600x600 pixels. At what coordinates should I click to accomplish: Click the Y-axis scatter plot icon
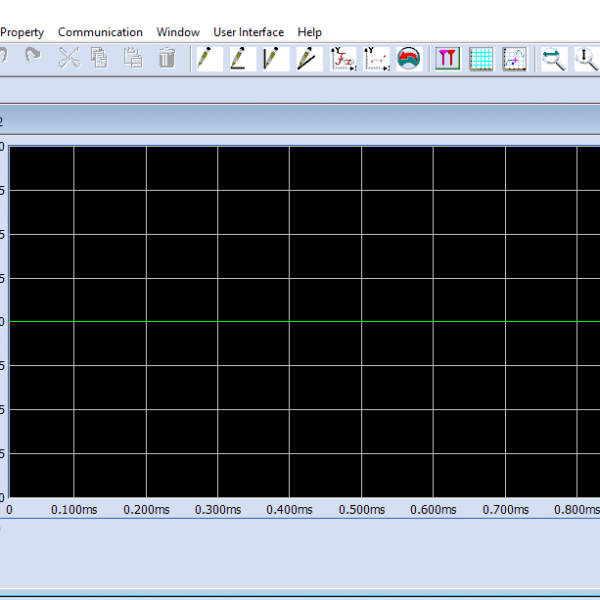tap(376, 58)
